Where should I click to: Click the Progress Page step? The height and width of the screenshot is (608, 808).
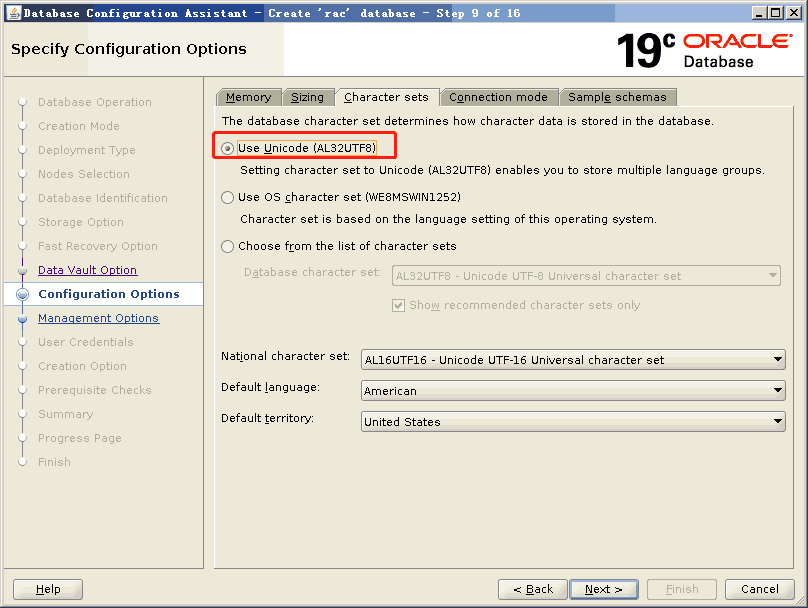pyautogui.click(x=80, y=438)
